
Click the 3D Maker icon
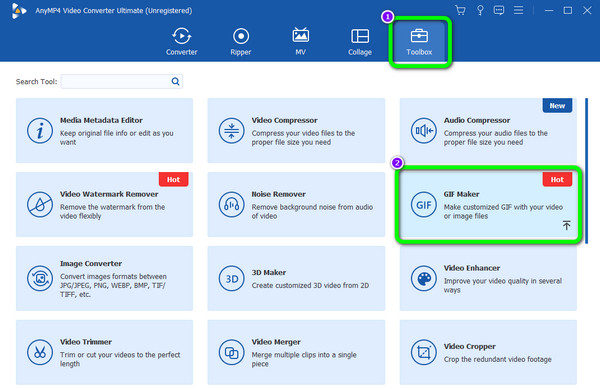232,279
